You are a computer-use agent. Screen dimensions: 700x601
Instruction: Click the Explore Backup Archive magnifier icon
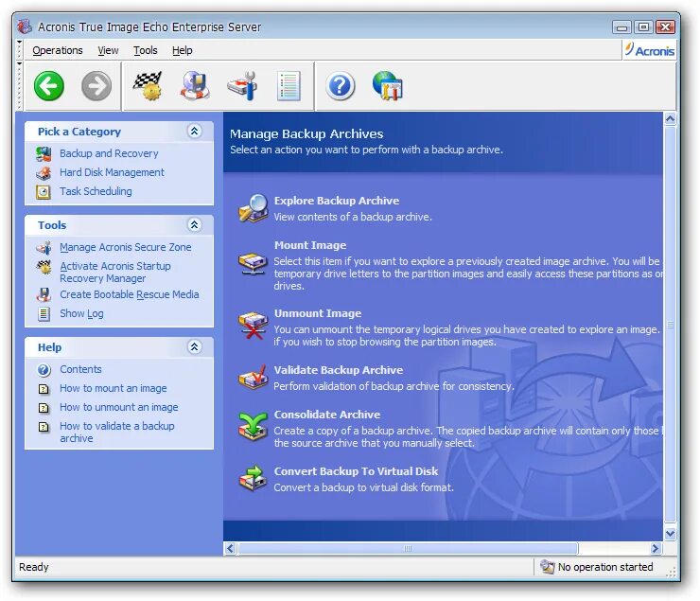(x=253, y=208)
